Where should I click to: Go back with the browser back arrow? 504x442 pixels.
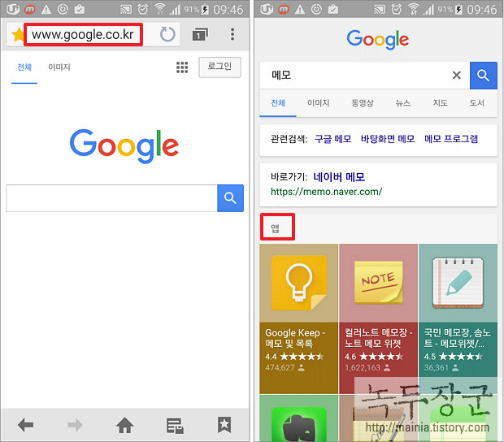coord(26,425)
